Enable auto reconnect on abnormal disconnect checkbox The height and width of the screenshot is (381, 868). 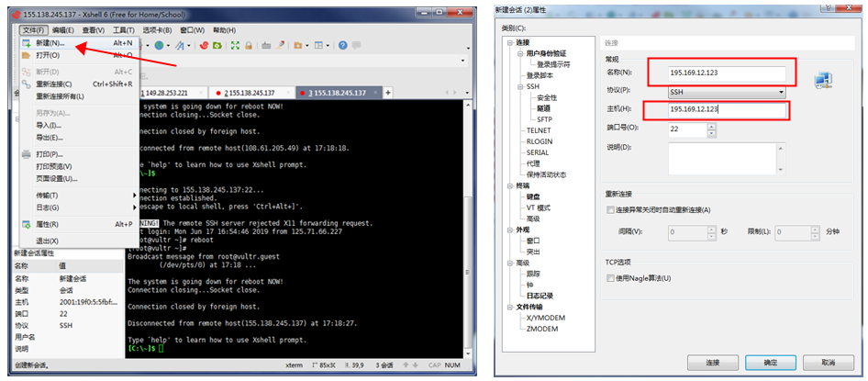pyautogui.click(x=612, y=210)
